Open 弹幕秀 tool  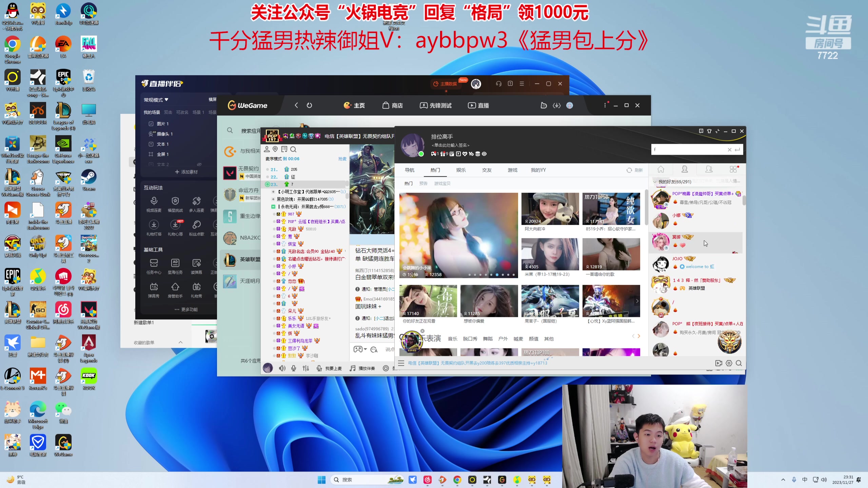pos(154,290)
